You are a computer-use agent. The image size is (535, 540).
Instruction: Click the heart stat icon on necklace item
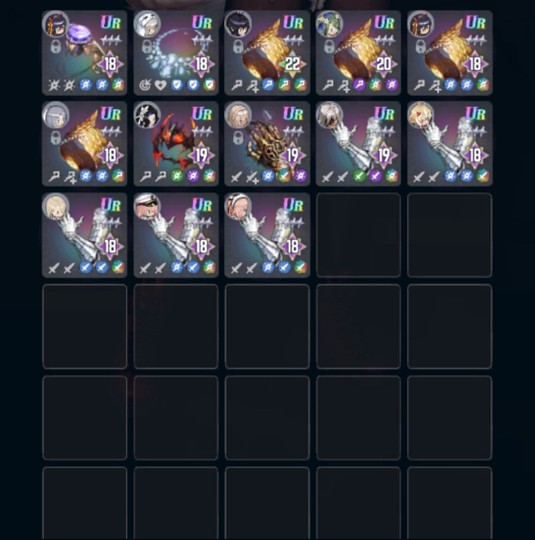click(x=160, y=85)
